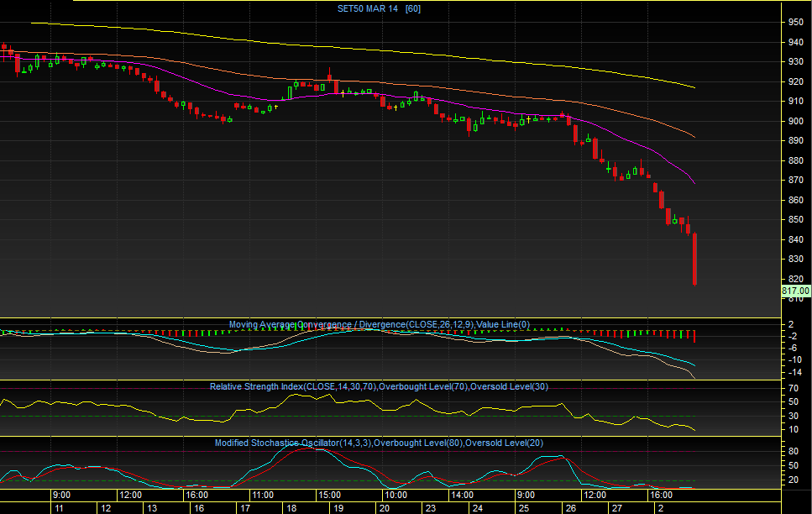The image size is (812, 514).
Task: Select the 80 level on stochastic axis
Action: pos(794,451)
